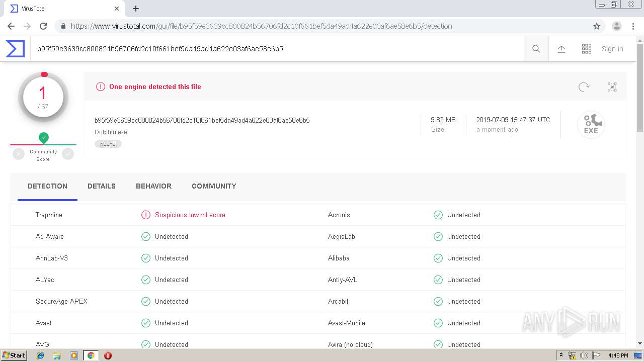Click the Trapmine suspicious alert icon

pos(146,215)
